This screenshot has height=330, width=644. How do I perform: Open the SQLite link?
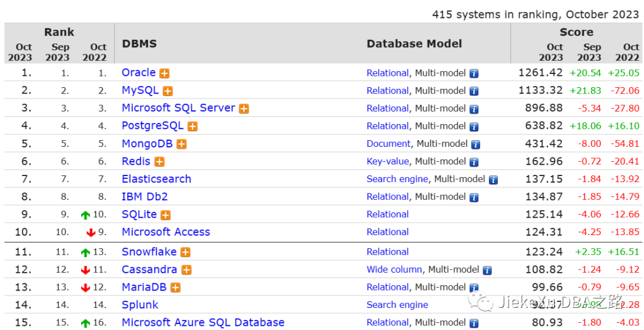click(139, 214)
